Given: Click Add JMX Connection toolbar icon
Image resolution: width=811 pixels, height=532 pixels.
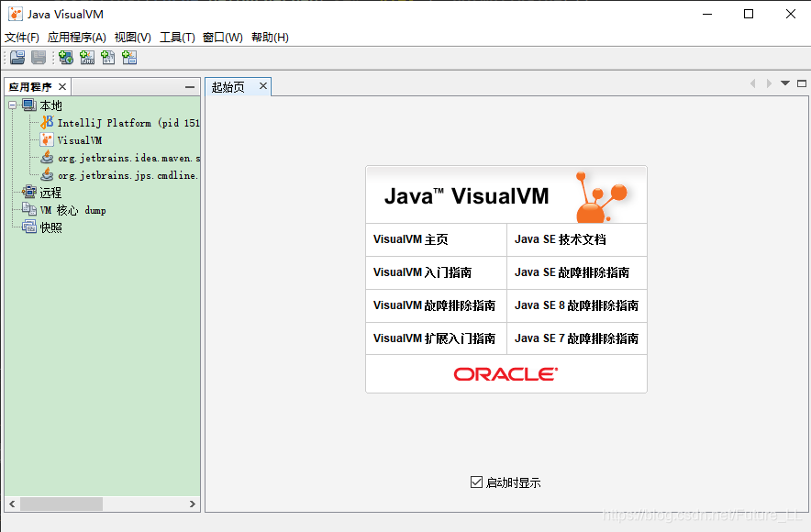Looking at the screenshot, I should [87, 58].
